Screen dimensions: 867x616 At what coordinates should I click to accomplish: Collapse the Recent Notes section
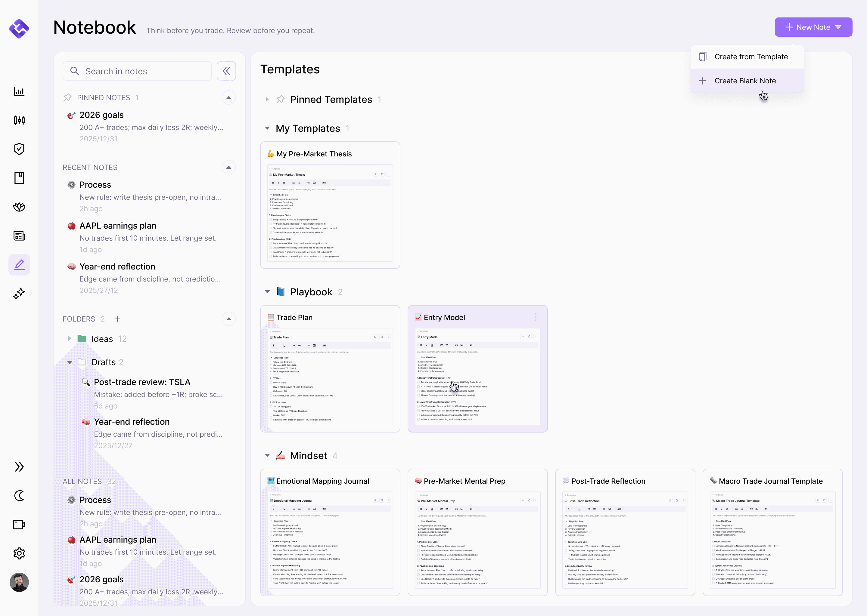pyautogui.click(x=228, y=167)
